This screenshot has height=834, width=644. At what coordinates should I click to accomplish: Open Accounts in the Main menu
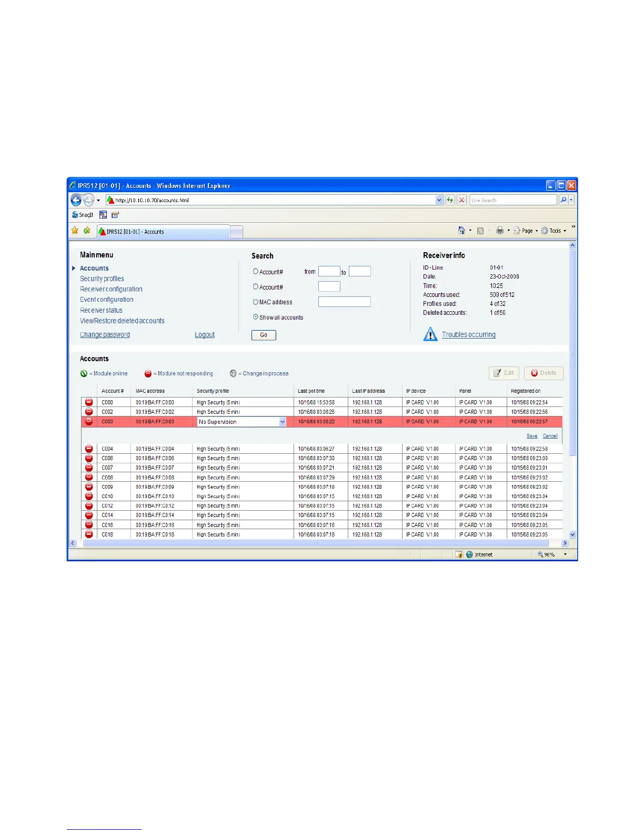pos(94,269)
